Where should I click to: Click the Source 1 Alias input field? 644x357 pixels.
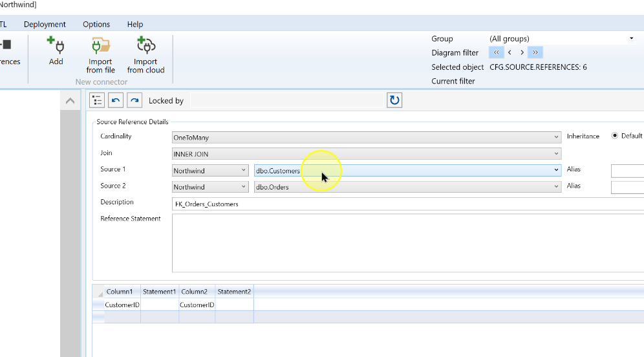[628, 171]
